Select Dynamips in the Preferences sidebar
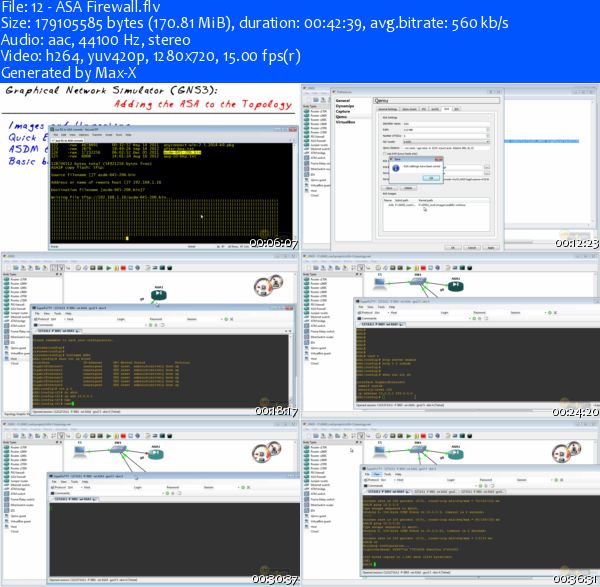 345,106
